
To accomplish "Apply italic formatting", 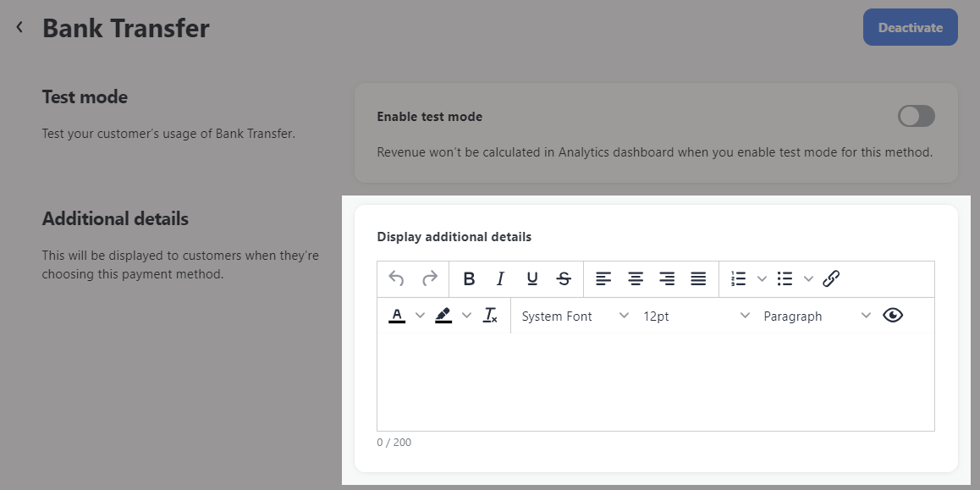I will [500, 278].
